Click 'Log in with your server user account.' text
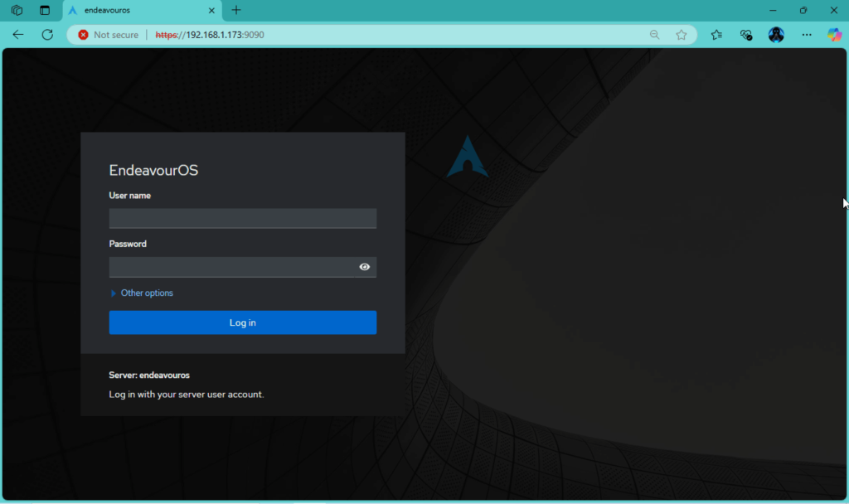 pos(187,395)
